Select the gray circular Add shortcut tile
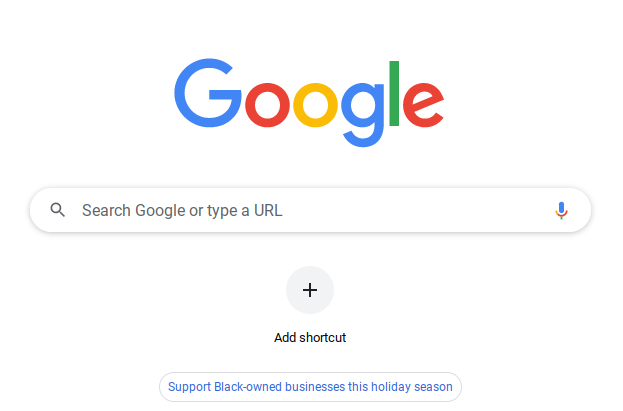The height and width of the screenshot is (411, 623). (310, 290)
